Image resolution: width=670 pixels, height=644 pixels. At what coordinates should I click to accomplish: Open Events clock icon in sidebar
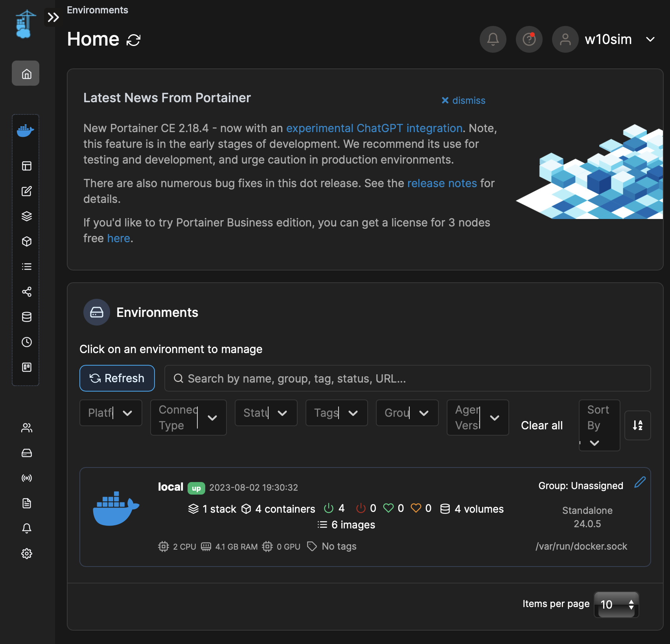click(26, 342)
